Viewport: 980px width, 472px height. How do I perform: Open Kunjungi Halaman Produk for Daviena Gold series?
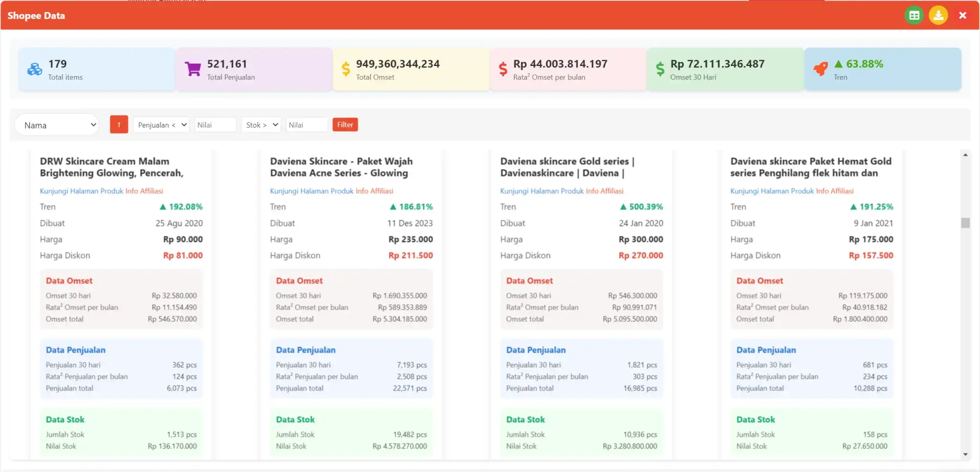(542, 191)
